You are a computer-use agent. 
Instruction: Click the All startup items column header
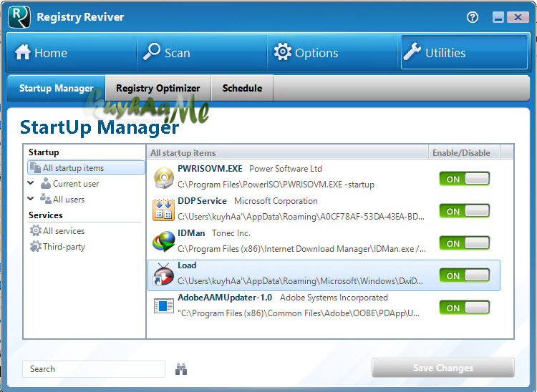pyautogui.click(x=288, y=152)
